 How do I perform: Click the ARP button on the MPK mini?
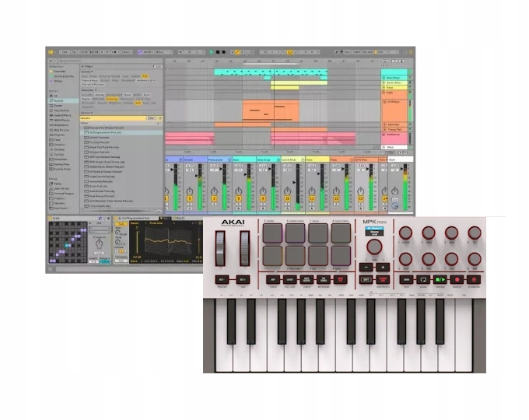(273, 280)
